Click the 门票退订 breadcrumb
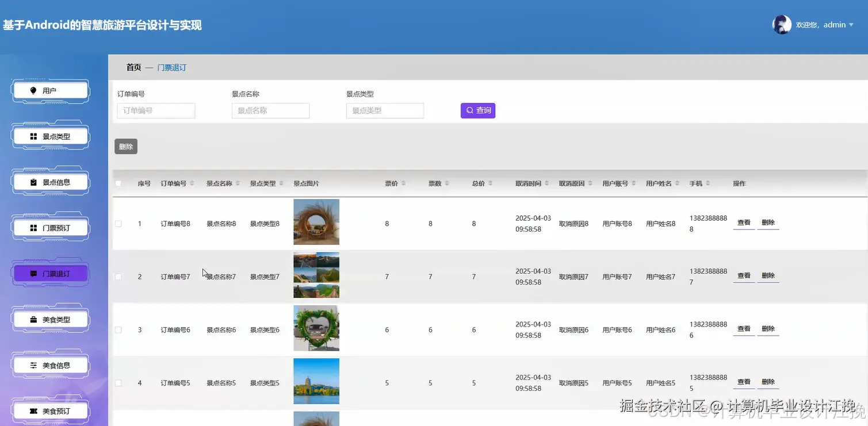Screen dimensions: 868x426 (172, 67)
